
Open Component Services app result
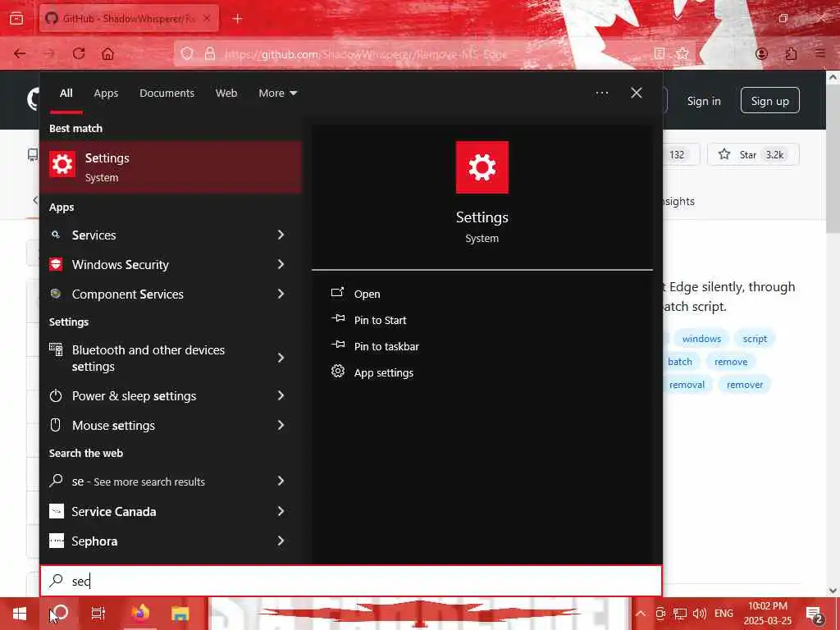click(171, 294)
